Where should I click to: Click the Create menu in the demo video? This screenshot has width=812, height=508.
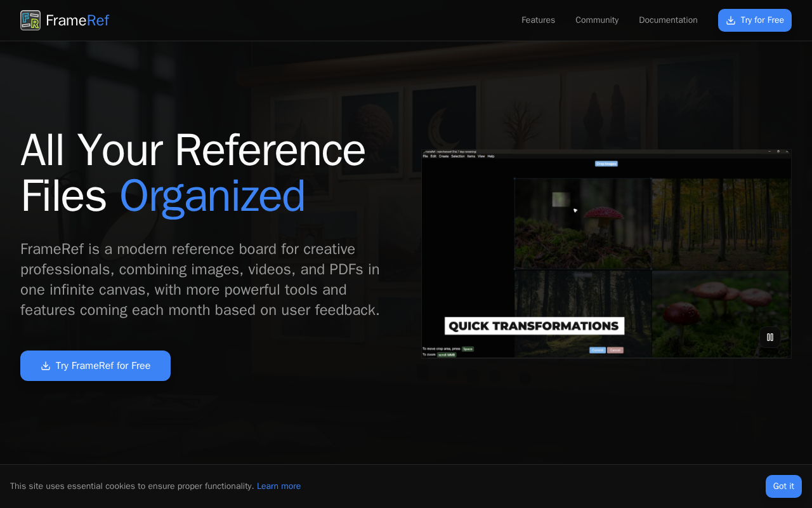coord(443,156)
